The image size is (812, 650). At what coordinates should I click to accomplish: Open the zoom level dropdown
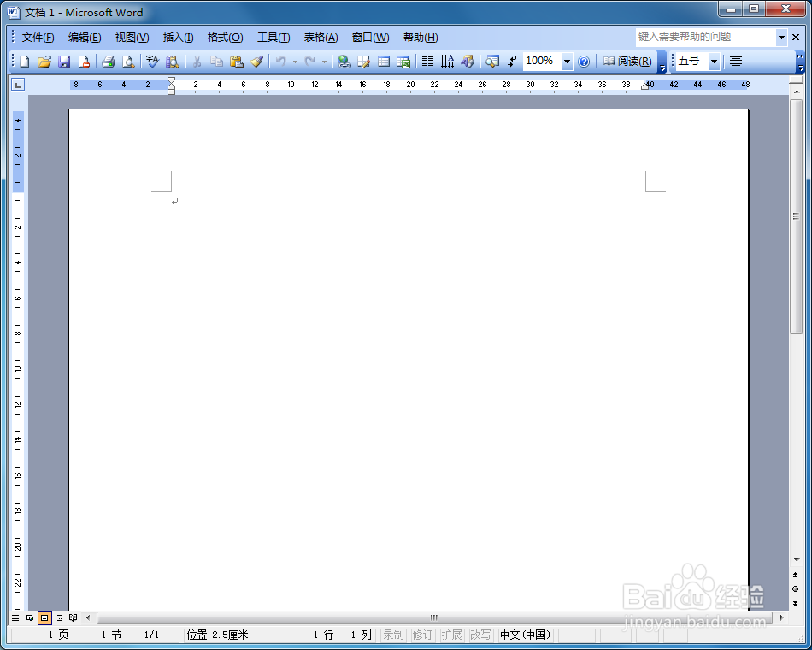click(x=567, y=62)
